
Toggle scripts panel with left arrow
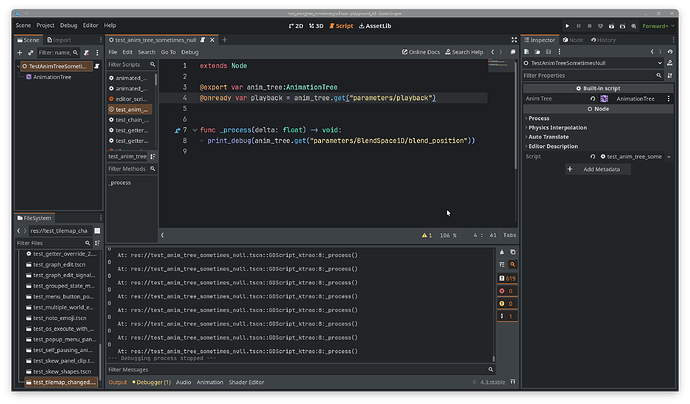pyautogui.click(x=162, y=235)
